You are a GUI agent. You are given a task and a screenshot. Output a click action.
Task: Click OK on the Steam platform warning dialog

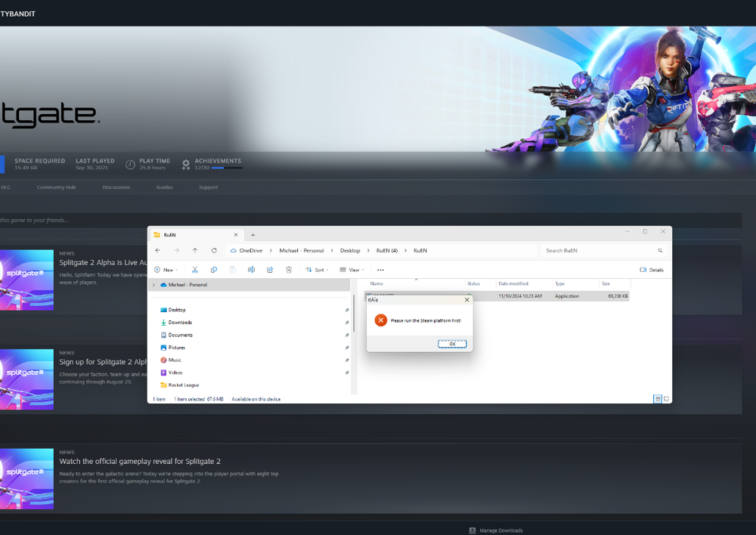451,343
